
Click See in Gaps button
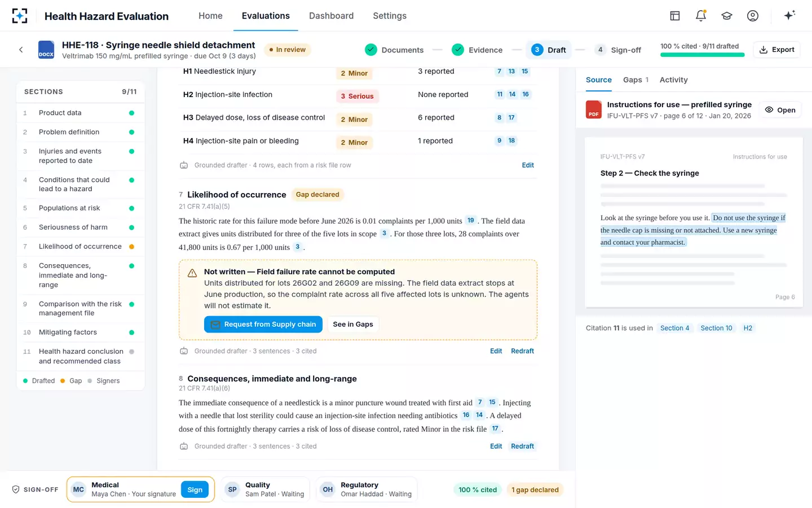click(x=353, y=325)
